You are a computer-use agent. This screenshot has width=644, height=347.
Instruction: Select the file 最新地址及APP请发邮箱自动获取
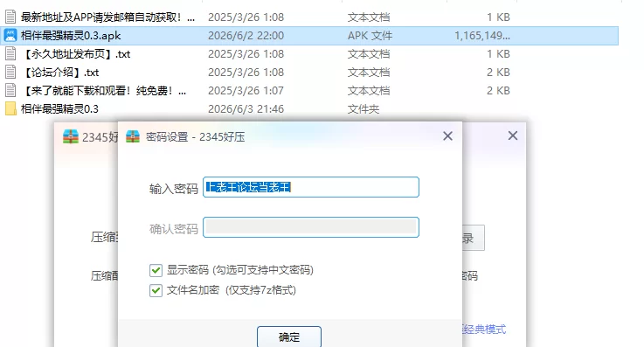pos(107,17)
